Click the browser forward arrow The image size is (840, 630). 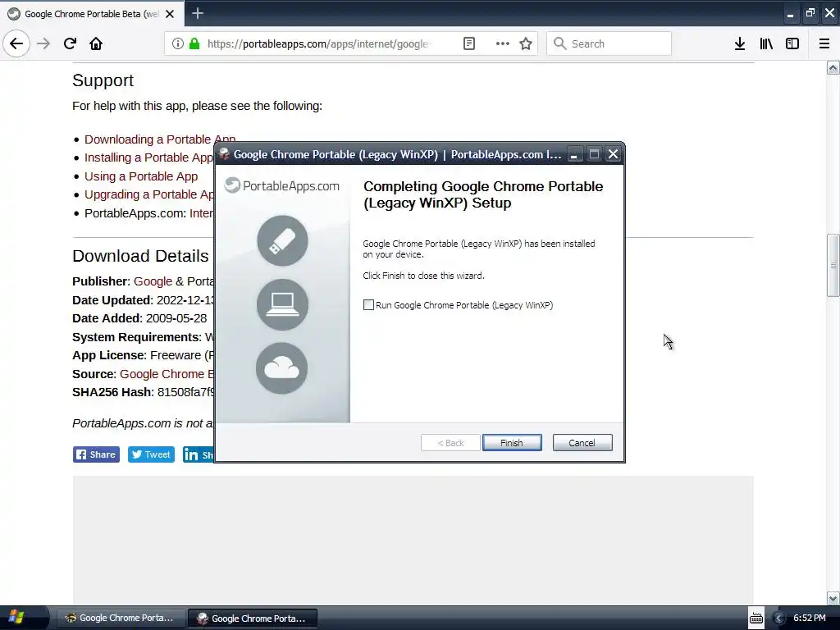(x=43, y=43)
